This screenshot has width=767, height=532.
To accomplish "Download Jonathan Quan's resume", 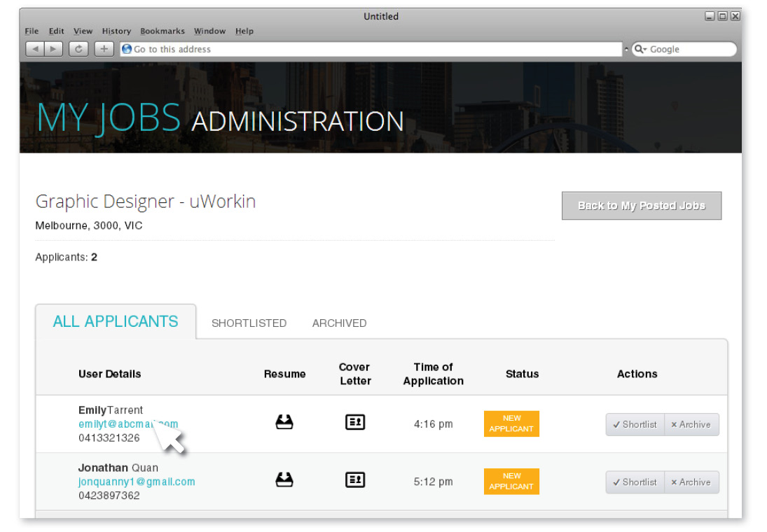I will click(284, 479).
